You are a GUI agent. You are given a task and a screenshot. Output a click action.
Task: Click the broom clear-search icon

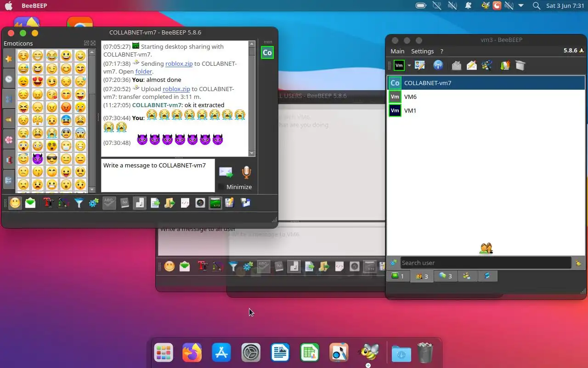[x=578, y=263]
